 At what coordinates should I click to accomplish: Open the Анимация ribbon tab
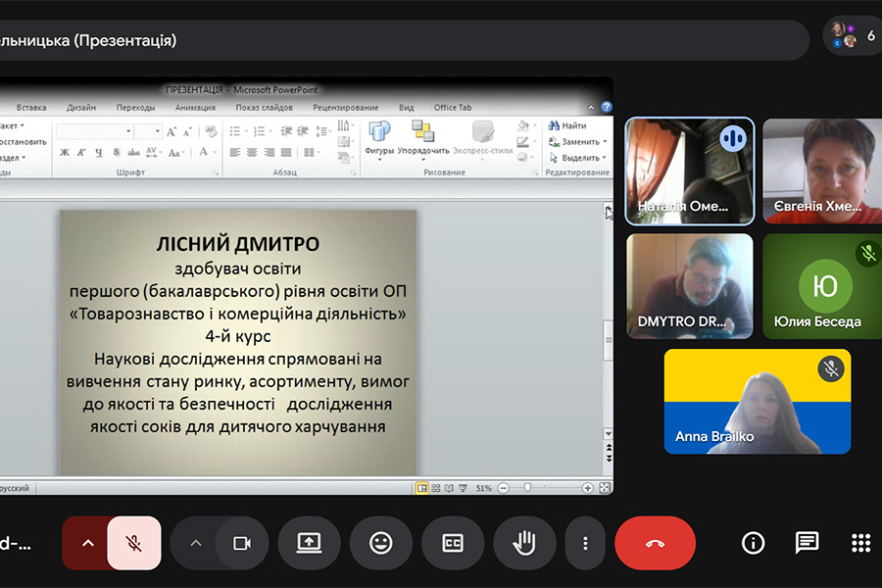pyautogui.click(x=195, y=108)
